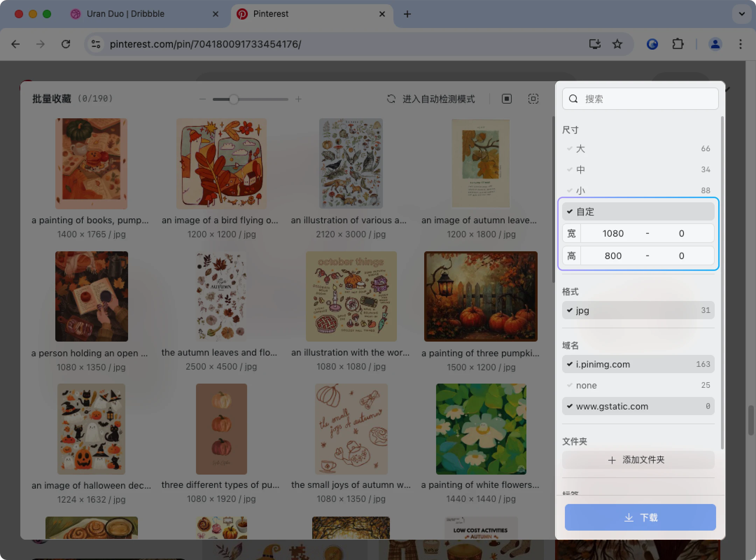
Task: Toggle the jpg format filter
Action: (x=638, y=310)
